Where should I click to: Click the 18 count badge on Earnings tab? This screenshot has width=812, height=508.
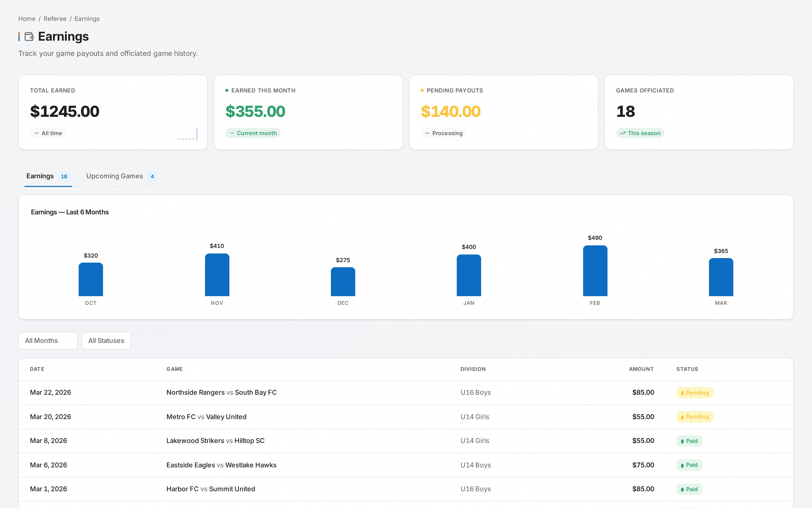[x=64, y=177]
